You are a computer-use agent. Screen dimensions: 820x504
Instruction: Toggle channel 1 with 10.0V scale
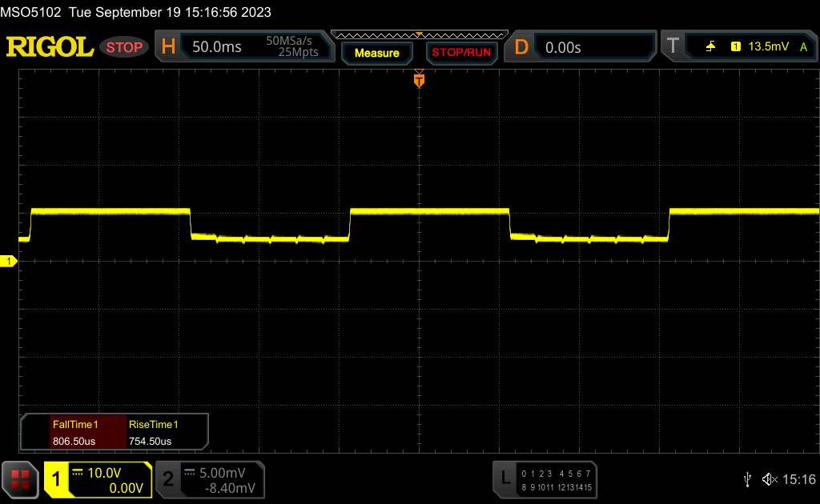[98, 479]
